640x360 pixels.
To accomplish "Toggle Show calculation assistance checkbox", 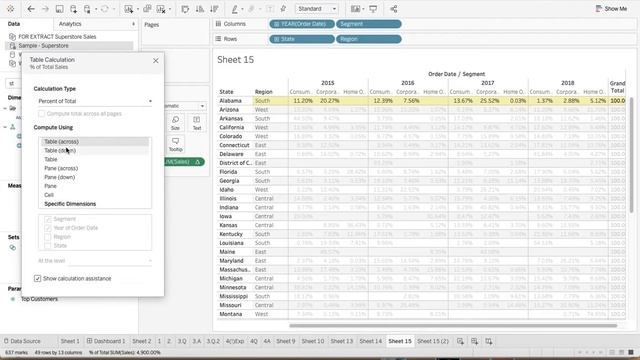I will pos(38,278).
